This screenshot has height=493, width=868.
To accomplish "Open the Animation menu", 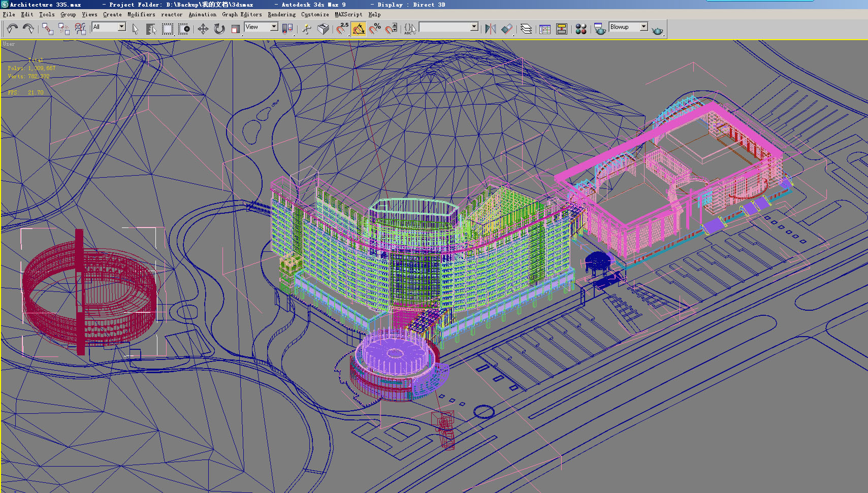I will coord(202,14).
